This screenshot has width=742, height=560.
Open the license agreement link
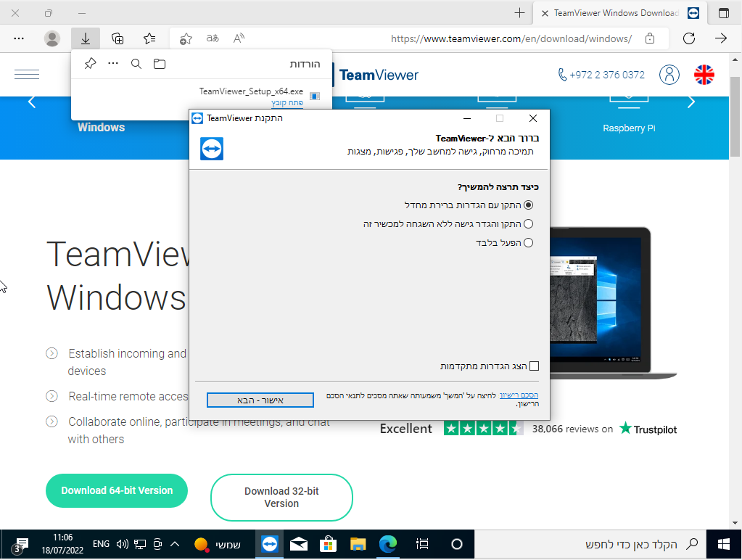(x=519, y=395)
